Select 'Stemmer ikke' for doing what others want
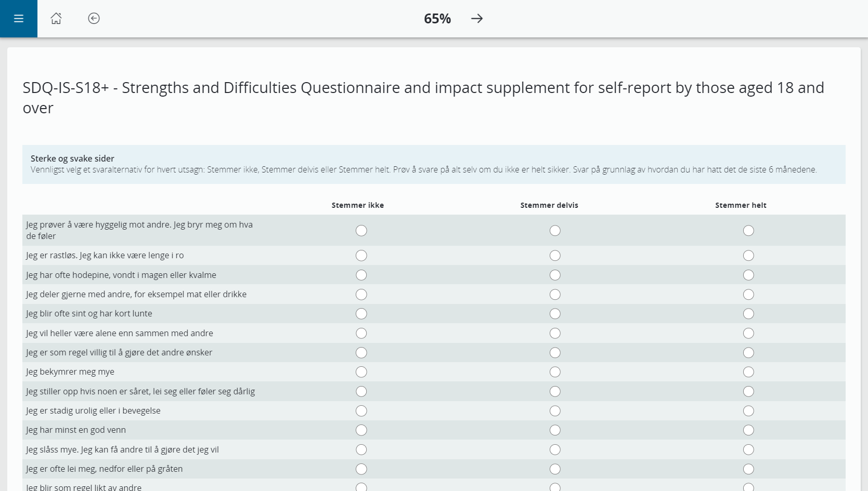 tap(361, 352)
